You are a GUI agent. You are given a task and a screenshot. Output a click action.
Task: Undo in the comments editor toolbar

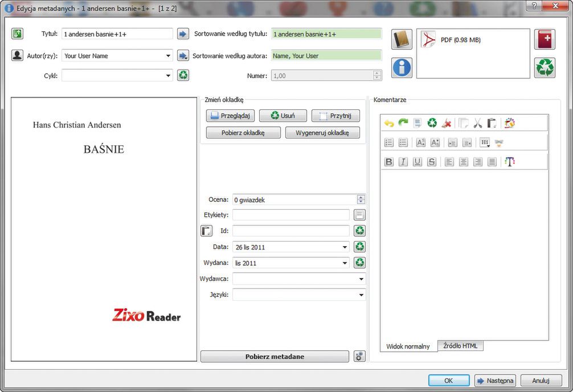pyautogui.click(x=389, y=123)
